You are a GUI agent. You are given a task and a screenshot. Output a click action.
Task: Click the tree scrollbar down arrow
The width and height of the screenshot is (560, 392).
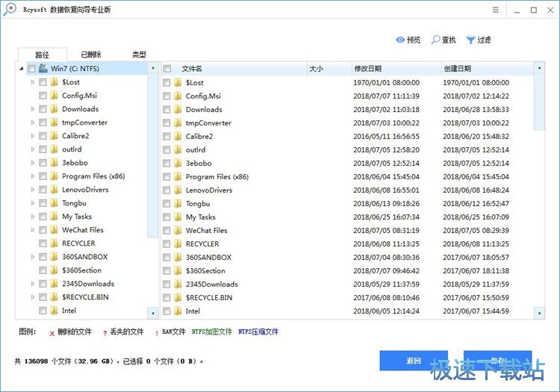[153, 313]
